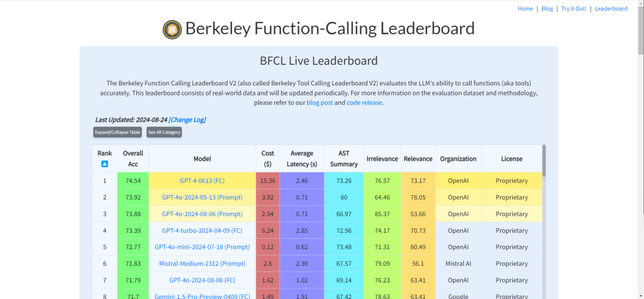
Task: Open the Try it Out! page
Action: (x=574, y=9)
